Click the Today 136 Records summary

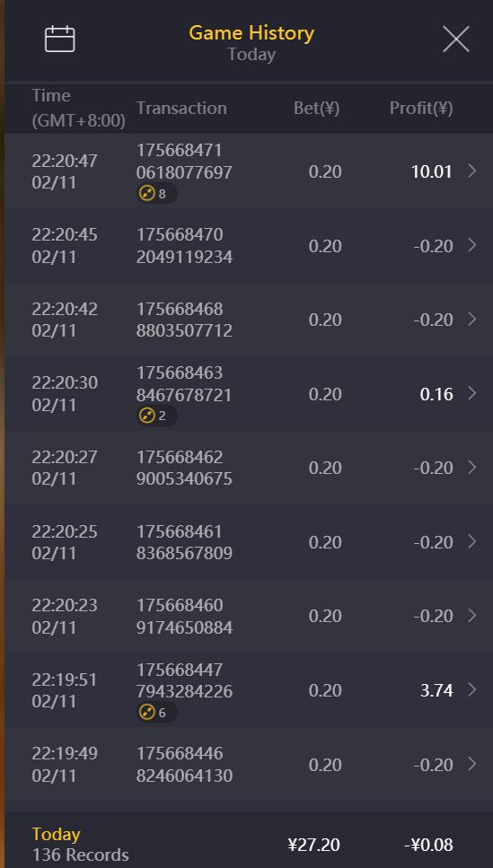(x=80, y=844)
